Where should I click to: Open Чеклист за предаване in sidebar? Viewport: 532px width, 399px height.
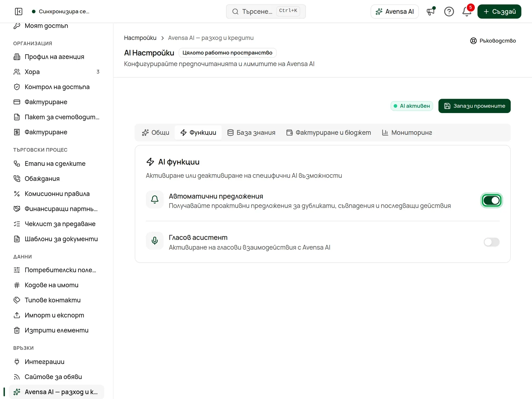57,224
